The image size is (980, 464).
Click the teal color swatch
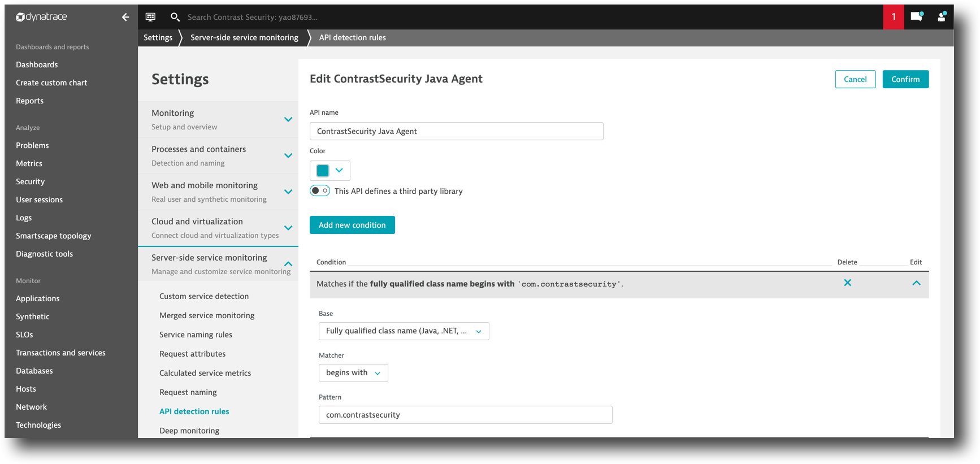coord(323,170)
